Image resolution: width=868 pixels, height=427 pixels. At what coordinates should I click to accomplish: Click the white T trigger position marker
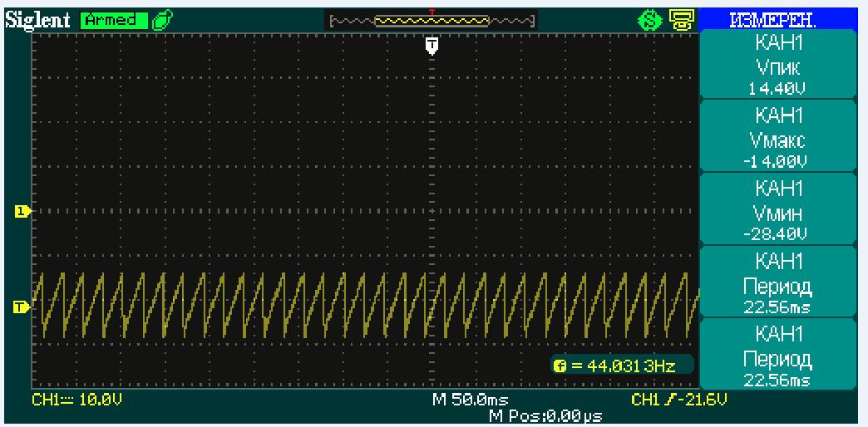coord(432,46)
